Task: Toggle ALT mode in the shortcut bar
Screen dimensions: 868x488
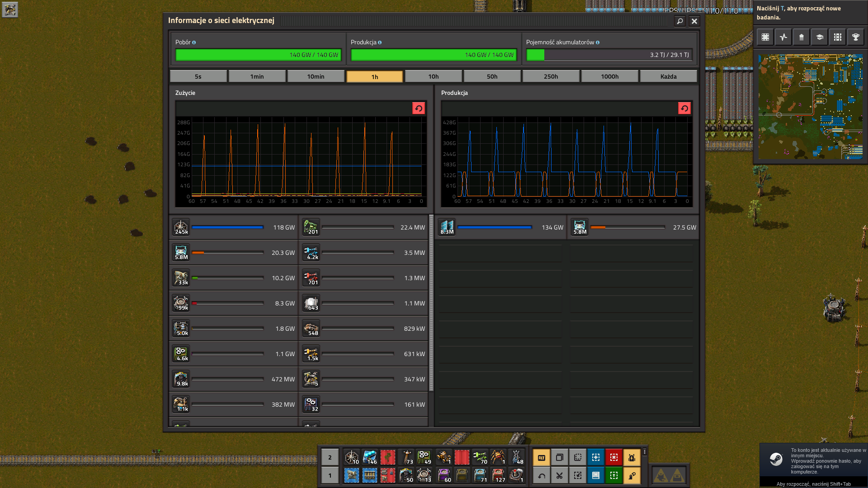Action: [x=541, y=457]
